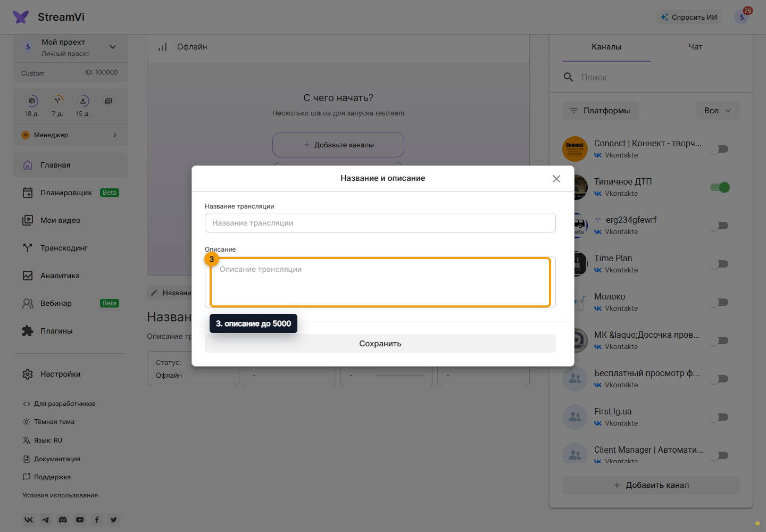Open the Discord social link icon
The height and width of the screenshot is (532, 766).
[63, 520]
